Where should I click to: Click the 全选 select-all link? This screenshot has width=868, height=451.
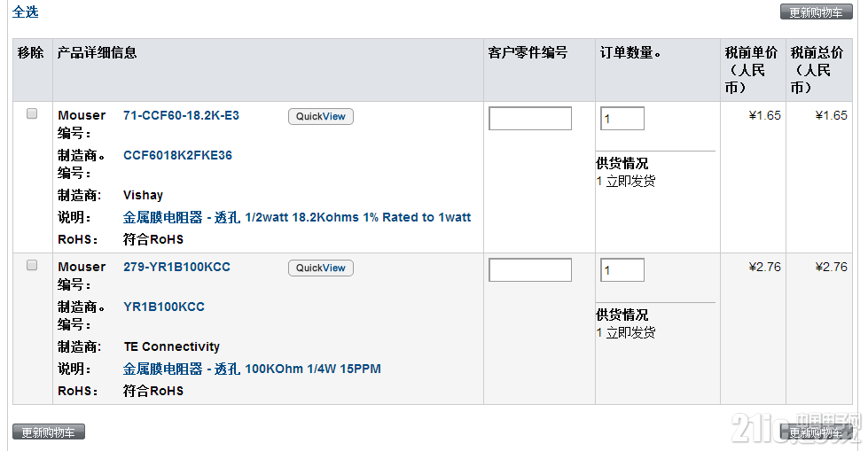[x=26, y=12]
